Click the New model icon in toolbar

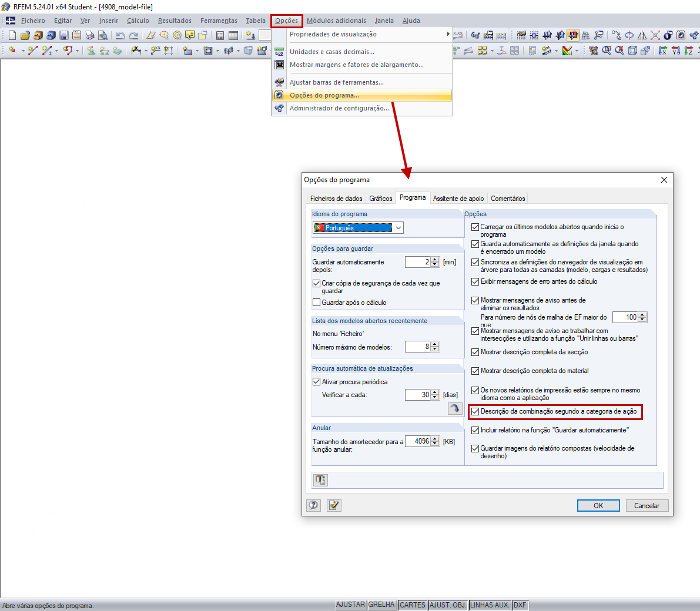pyautogui.click(x=12, y=35)
